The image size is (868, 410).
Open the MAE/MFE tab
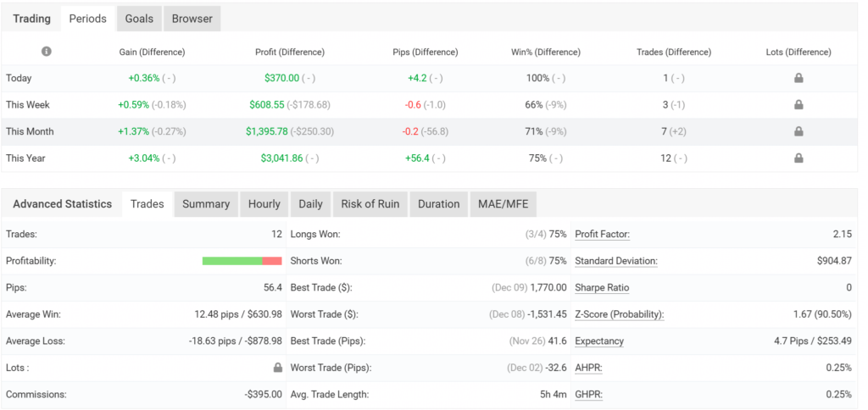(x=503, y=204)
